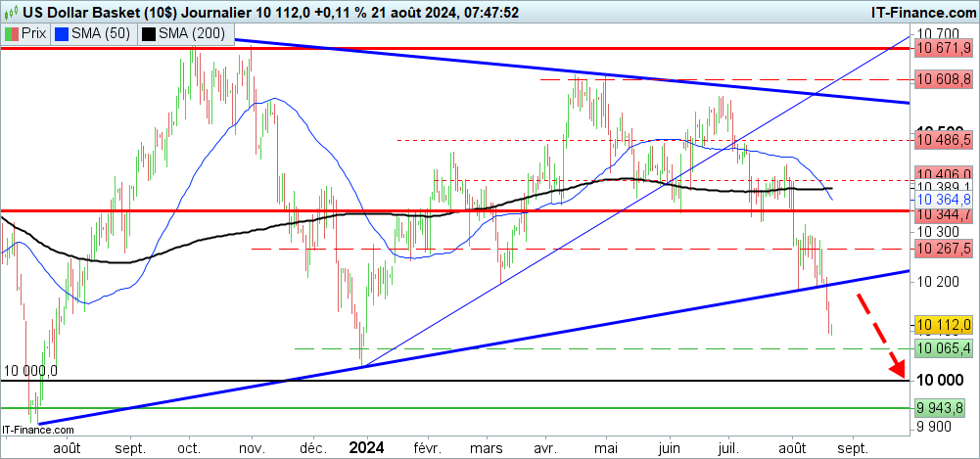Select the 2024 label on time axis
This screenshot has height=459, width=980.
pos(367,448)
